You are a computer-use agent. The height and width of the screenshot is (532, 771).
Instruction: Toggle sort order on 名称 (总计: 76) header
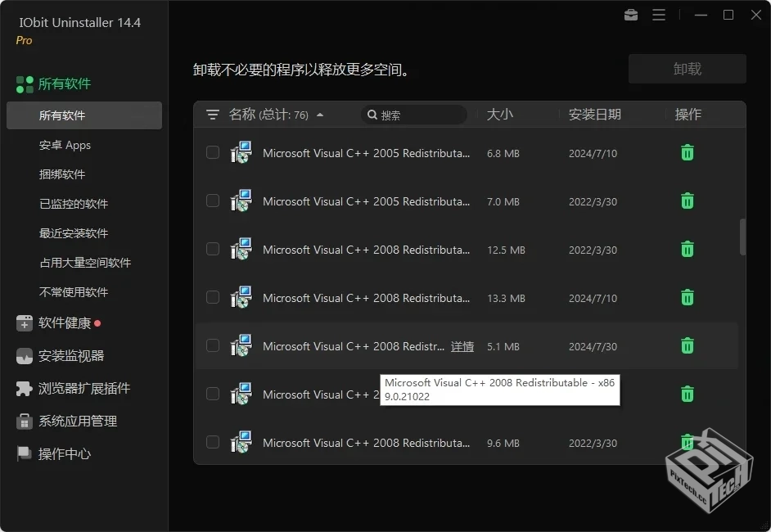pyautogui.click(x=270, y=115)
